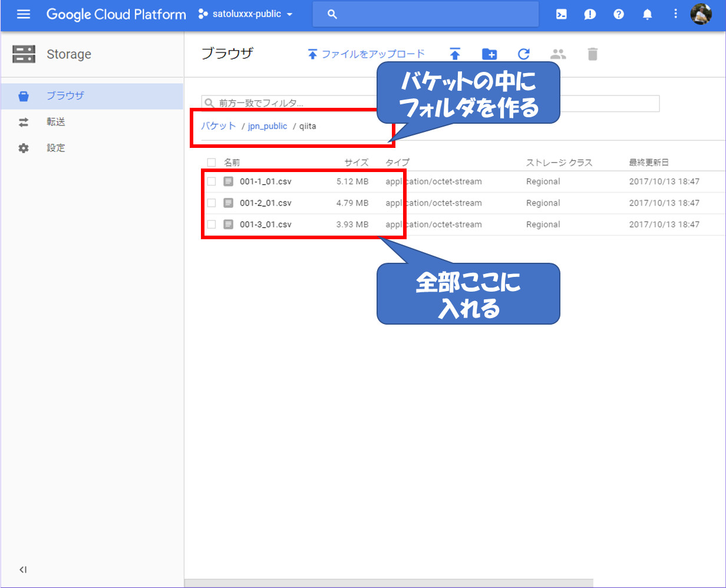Open the hamburger navigation menu
726x588 pixels.
point(24,14)
